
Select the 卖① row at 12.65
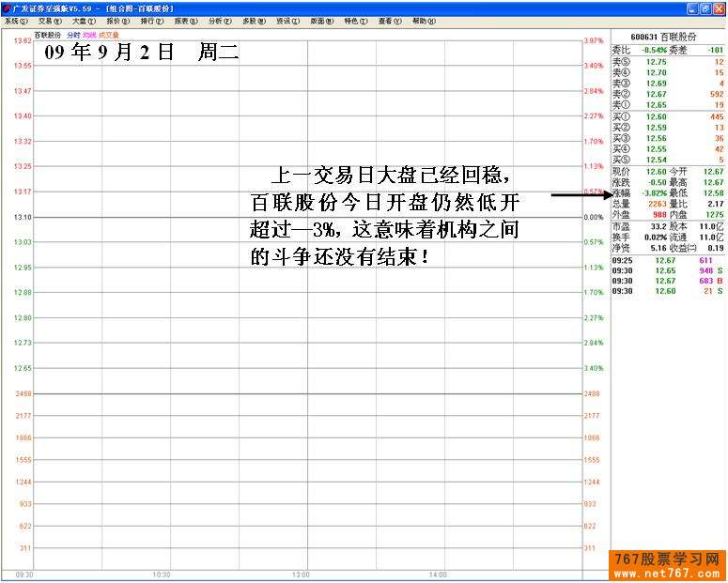coord(668,105)
